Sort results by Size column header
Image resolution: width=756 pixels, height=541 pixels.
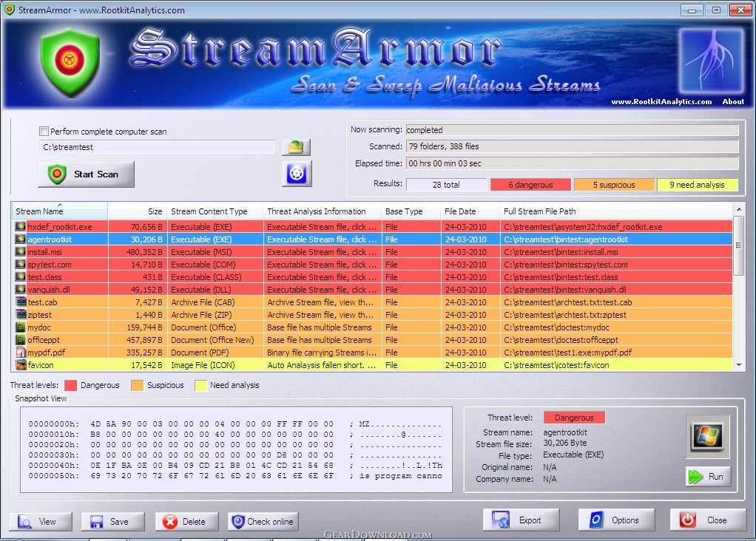point(138,211)
